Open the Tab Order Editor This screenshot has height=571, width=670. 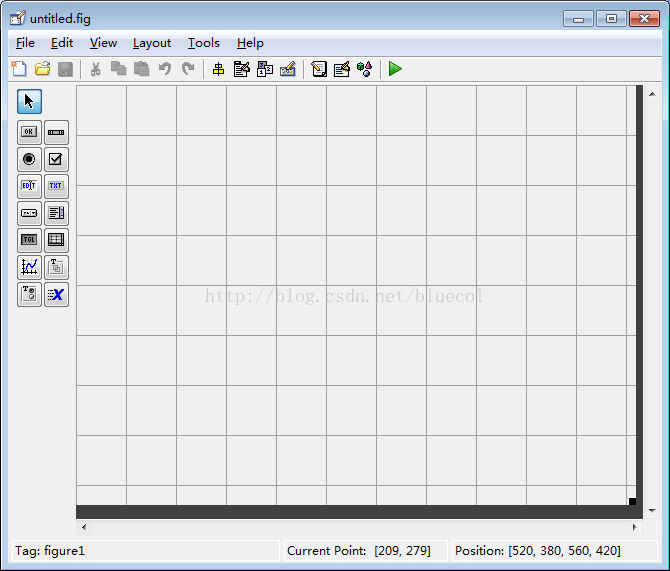(x=265, y=69)
